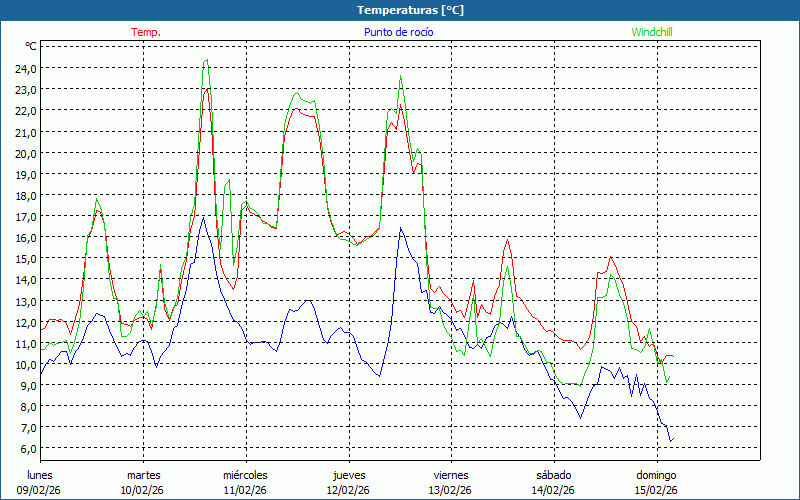This screenshot has height=500, width=800.
Task: Select the martes day label
Action: tap(143, 475)
